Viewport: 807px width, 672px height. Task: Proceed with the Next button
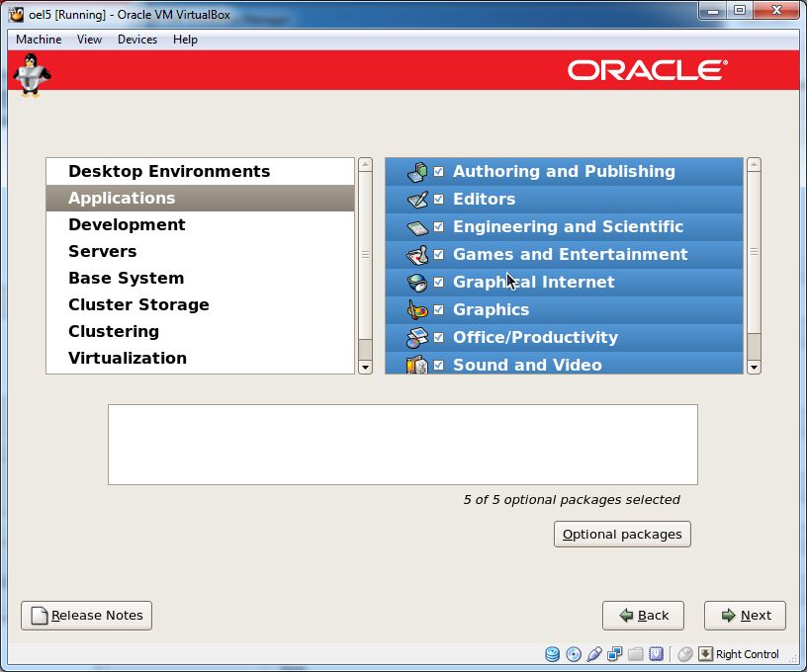[746, 616]
